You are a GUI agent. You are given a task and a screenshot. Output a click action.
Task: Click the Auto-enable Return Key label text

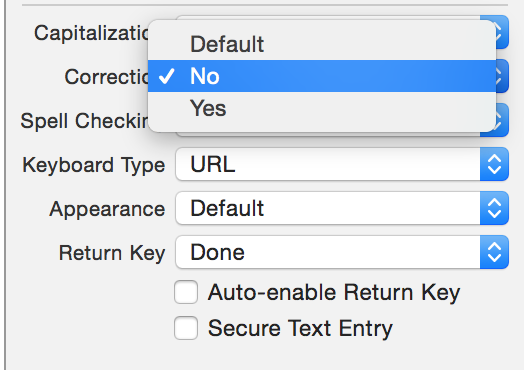point(334,293)
